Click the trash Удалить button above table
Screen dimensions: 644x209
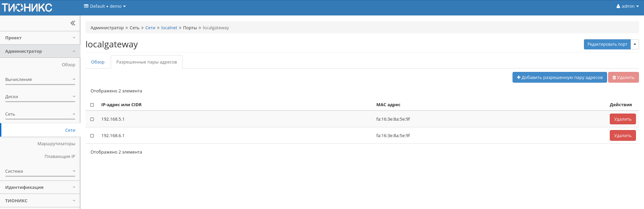pos(623,77)
